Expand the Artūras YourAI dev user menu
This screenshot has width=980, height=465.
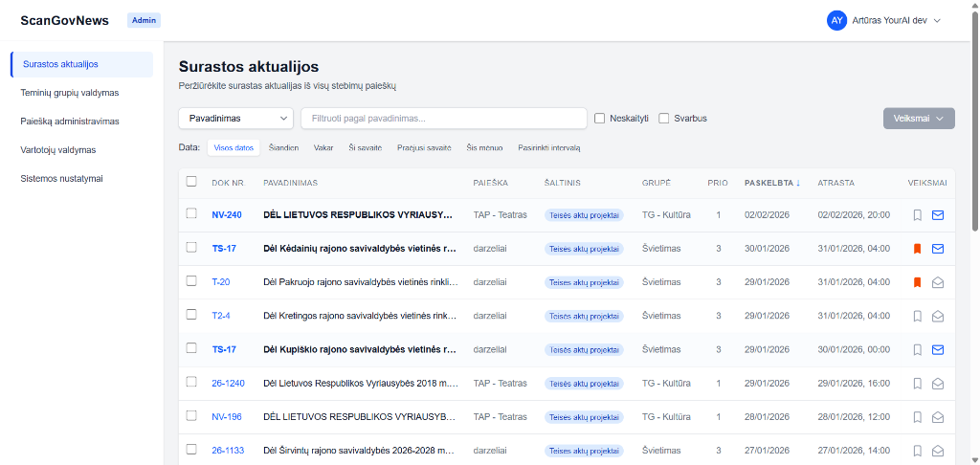(883, 21)
